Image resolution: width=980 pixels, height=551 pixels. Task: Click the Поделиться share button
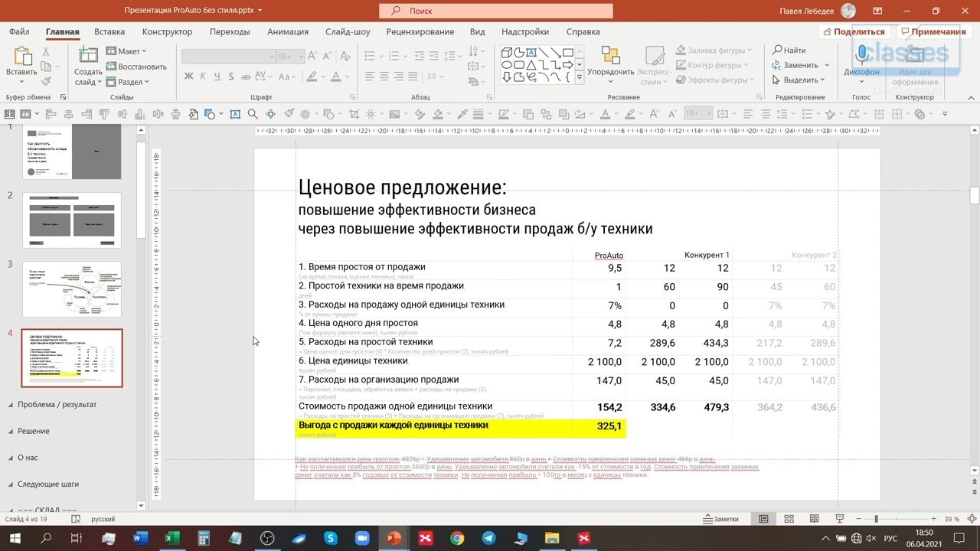pos(854,32)
